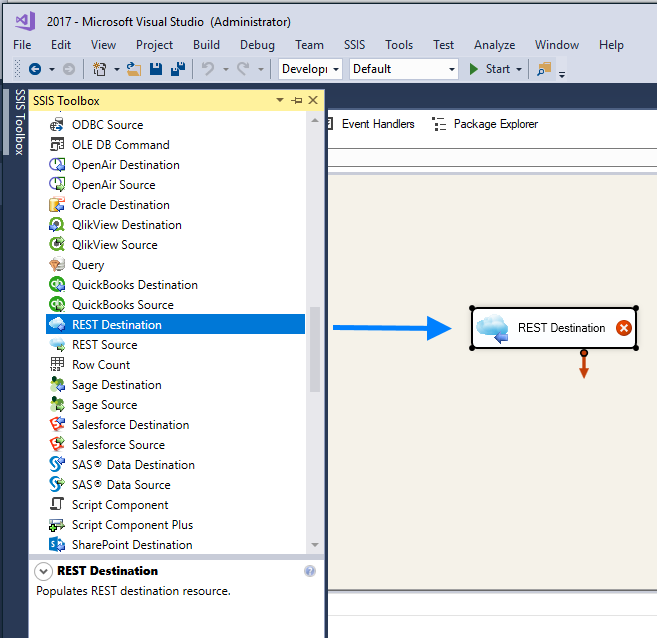Open the SSIS menu
Screen dimensions: 657x638
(355, 45)
